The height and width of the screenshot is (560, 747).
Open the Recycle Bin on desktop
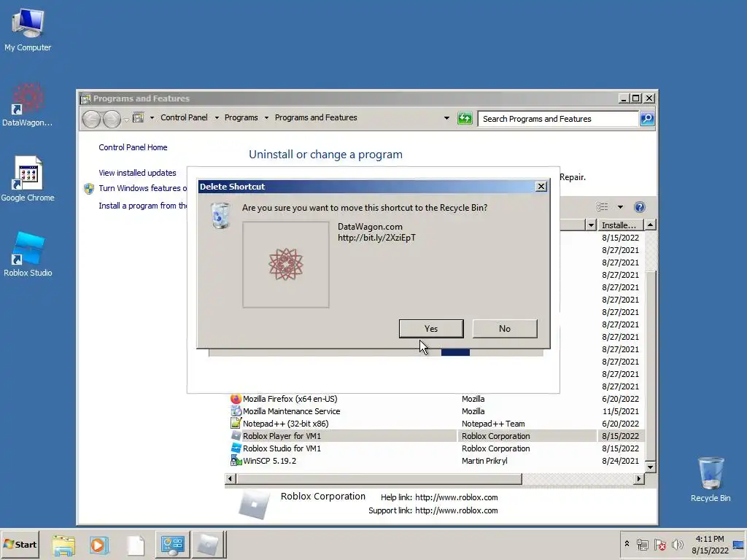pyautogui.click(x=711, y=479)
